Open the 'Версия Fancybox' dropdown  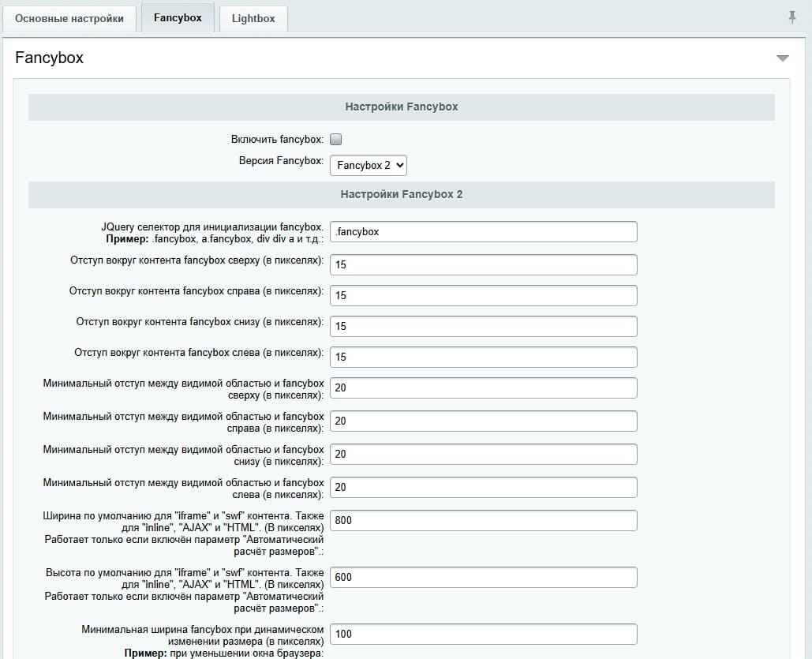369,165
